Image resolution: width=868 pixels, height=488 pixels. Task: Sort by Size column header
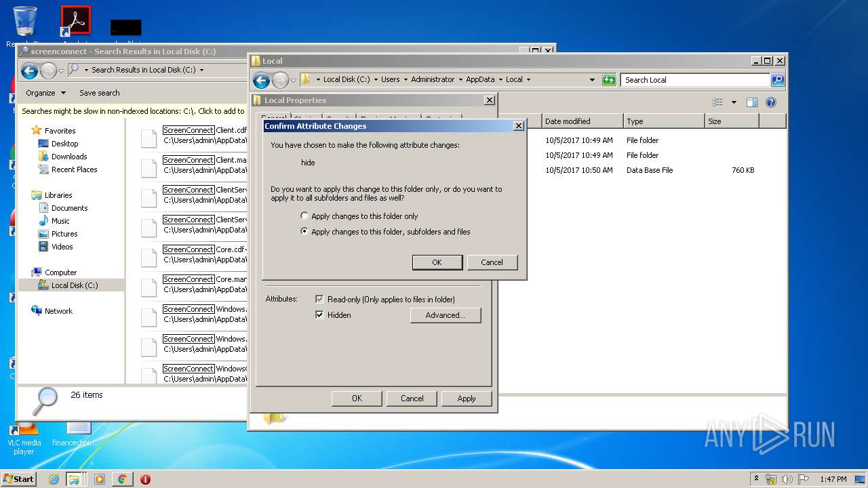click(732, 121)
